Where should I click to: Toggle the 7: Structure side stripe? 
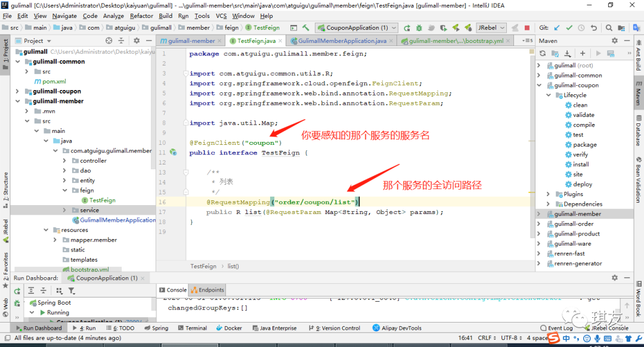(x=5, y=190)
